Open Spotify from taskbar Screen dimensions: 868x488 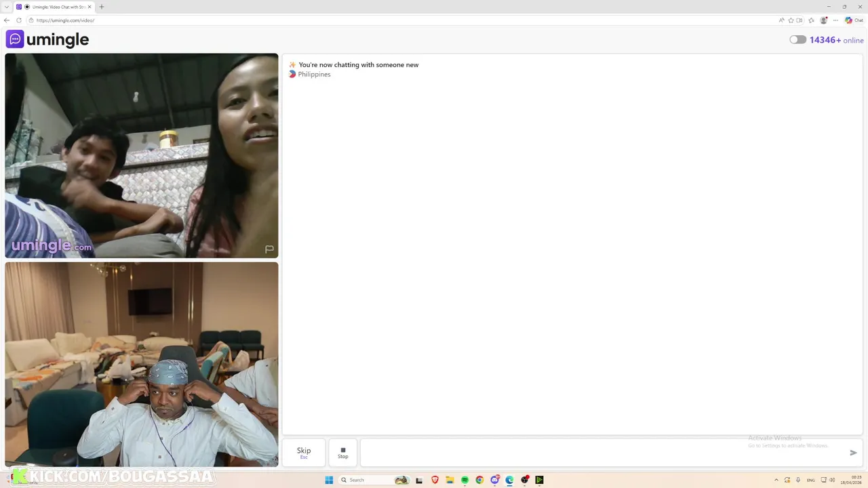pos(465,480)
